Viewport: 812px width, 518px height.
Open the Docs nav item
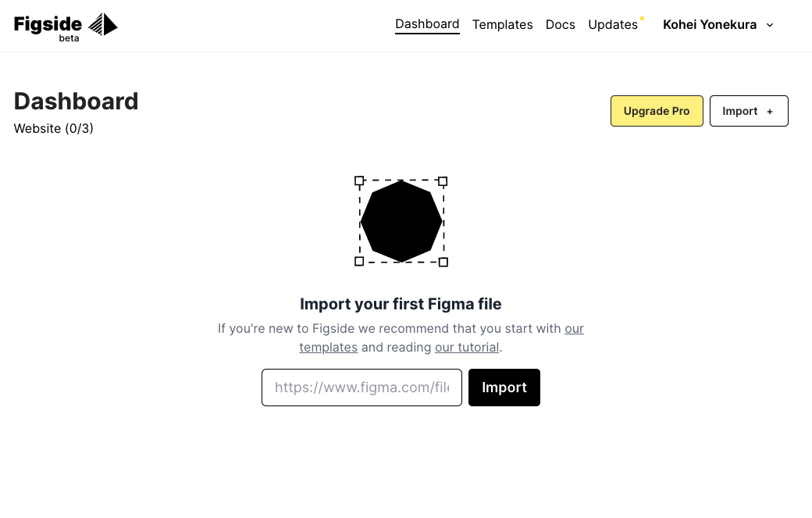point(561,24)
